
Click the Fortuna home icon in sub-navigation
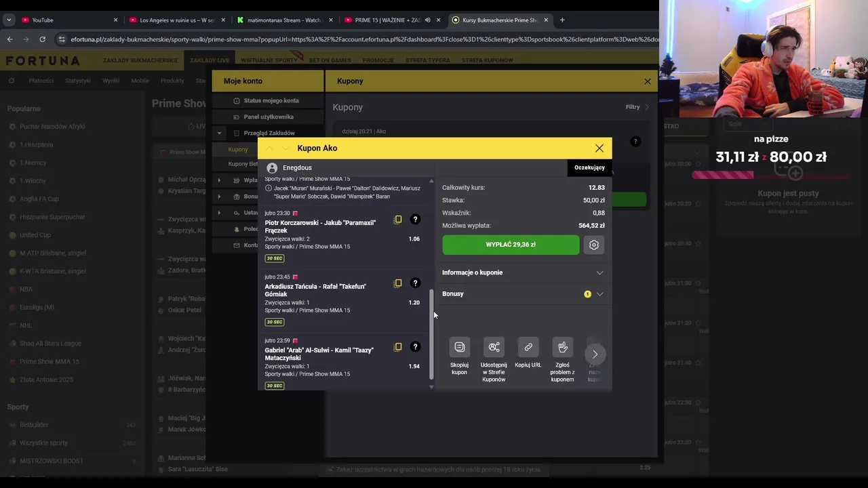pos(12,81)
